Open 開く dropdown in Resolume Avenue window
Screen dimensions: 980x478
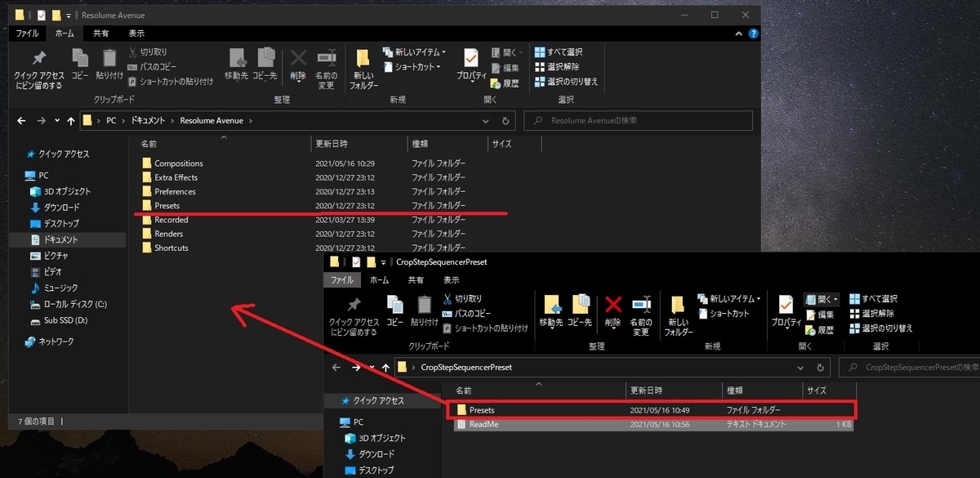(506, 52)
